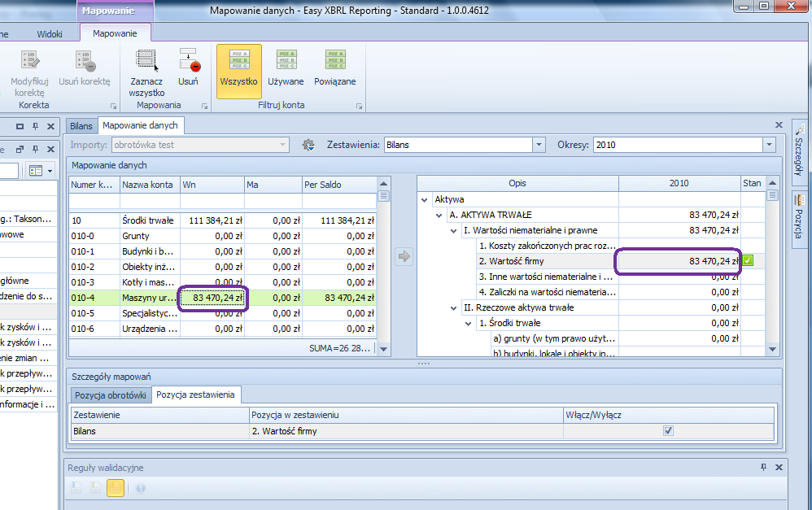Click the statement tree scroll up arrow
This screenshot has height=510, width=812.
point(772,183)
